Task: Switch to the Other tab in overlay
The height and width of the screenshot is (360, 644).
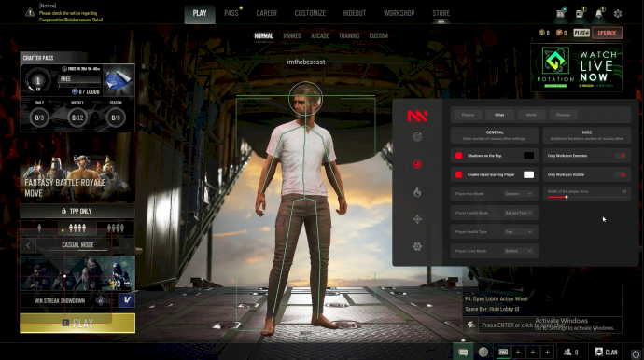Action: click(x=499, y=115)
